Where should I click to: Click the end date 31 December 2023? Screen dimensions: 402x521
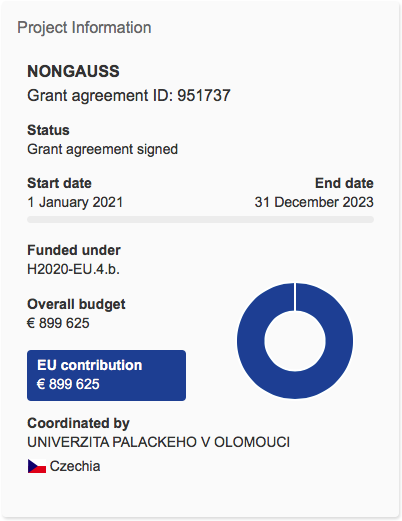[x=314, y=202]
